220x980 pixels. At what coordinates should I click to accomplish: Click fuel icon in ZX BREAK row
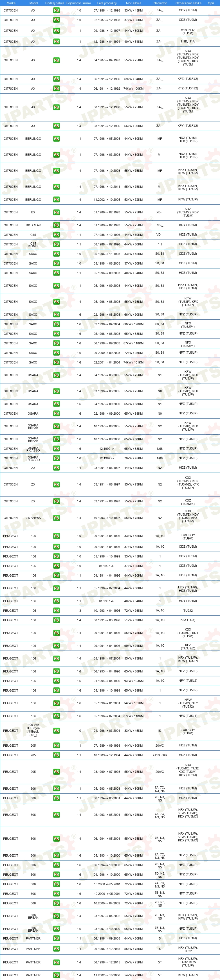pyautogui.click(x=56, y=518)
